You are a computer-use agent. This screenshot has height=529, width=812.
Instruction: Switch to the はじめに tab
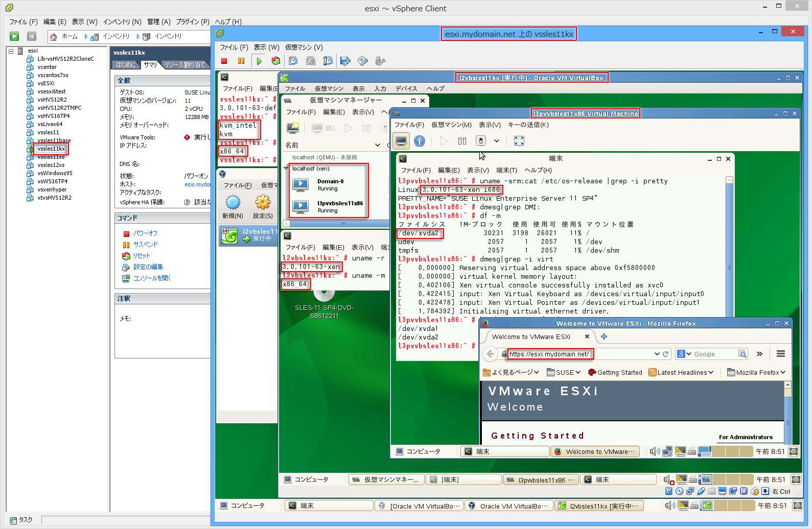coord(126,64)
